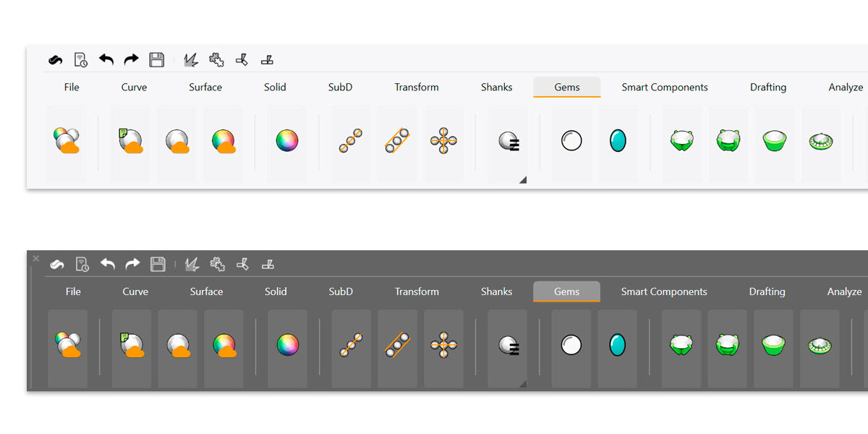Switch to Curve tab in dark ribbon
This screenshot has width=868, height=434.
[135, 292]
